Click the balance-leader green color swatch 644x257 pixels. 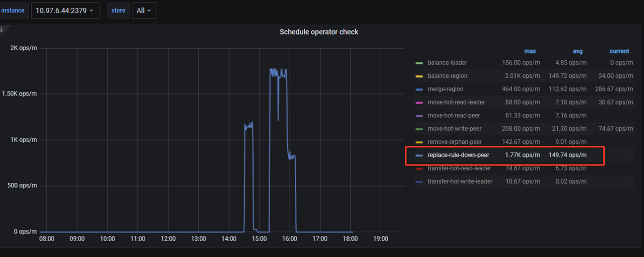tap(419, 63)
